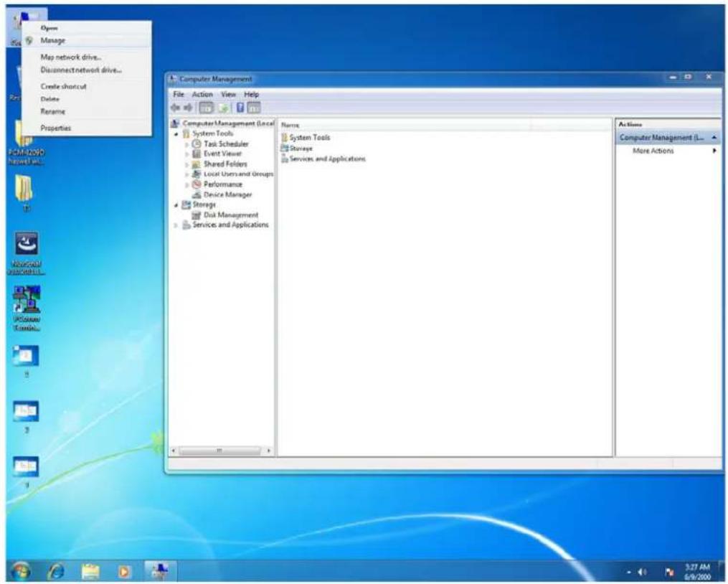Open Windows Explorer from the taskbar
The width and height of the screenshot is (728, 584).
pos(90,572)
